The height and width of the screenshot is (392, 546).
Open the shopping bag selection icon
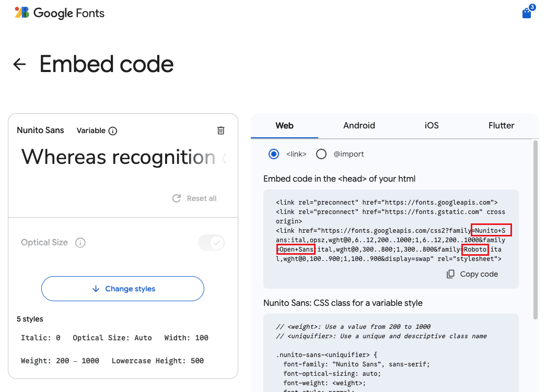click(527, 14)
